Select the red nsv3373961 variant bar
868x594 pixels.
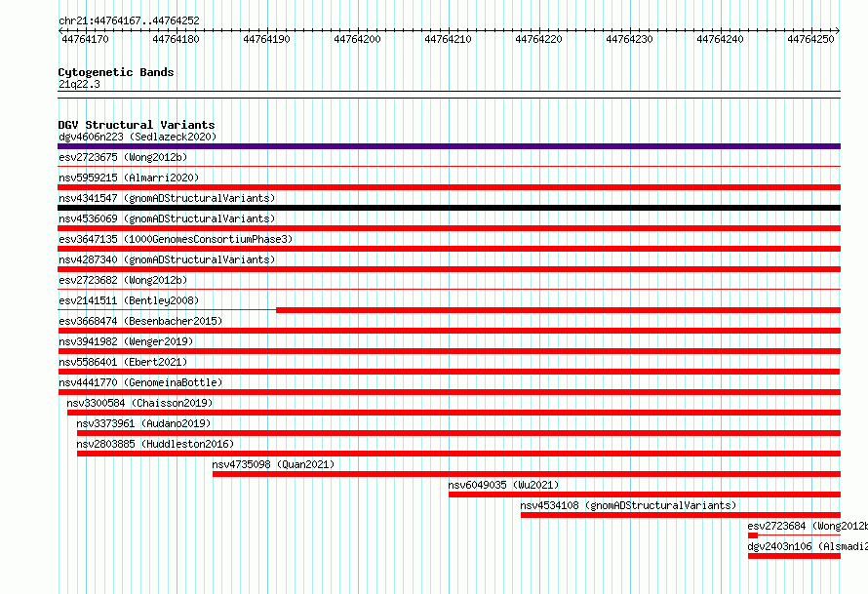459,433
